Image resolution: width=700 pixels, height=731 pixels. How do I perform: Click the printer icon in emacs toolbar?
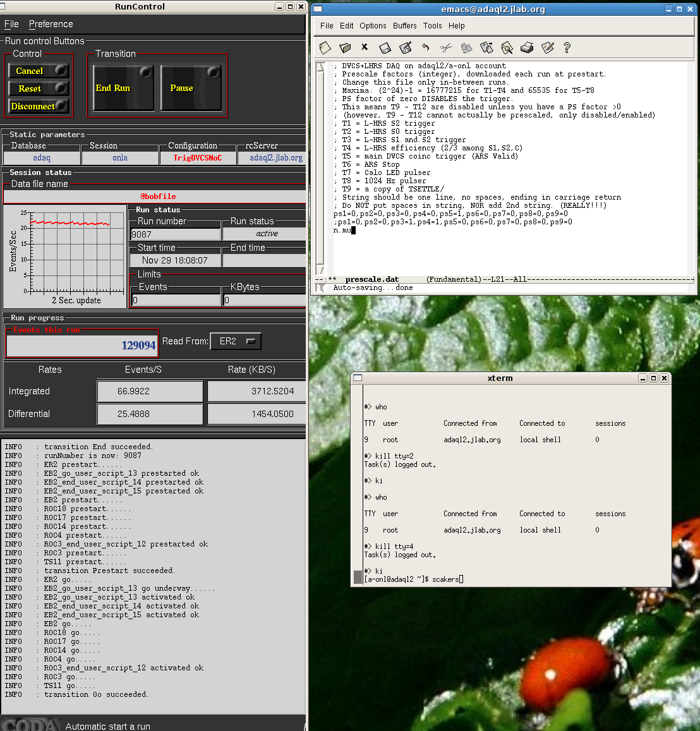(x=527, y=47)
